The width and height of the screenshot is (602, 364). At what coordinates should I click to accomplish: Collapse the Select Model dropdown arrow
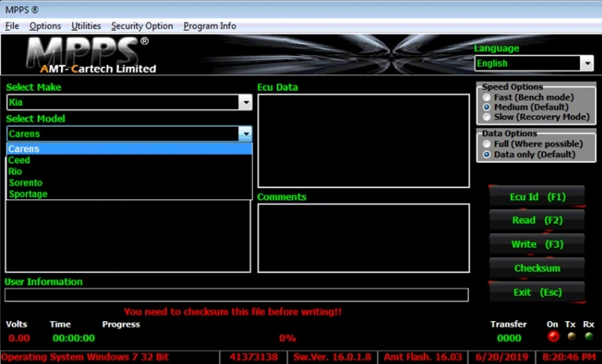click(245, 134)
